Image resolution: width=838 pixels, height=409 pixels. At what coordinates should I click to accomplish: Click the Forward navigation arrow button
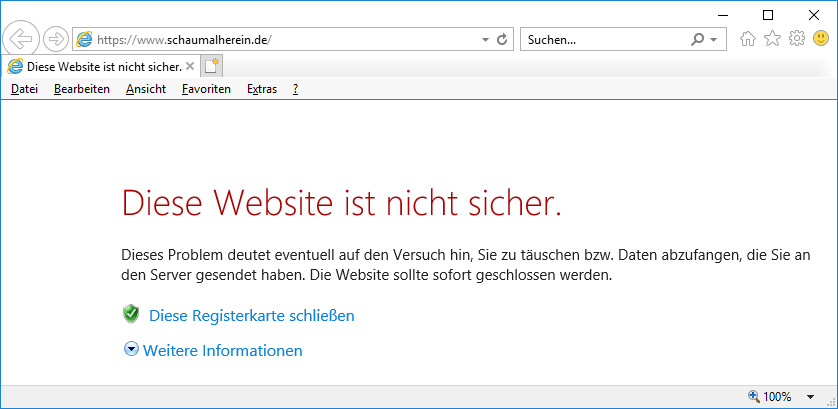56,39
